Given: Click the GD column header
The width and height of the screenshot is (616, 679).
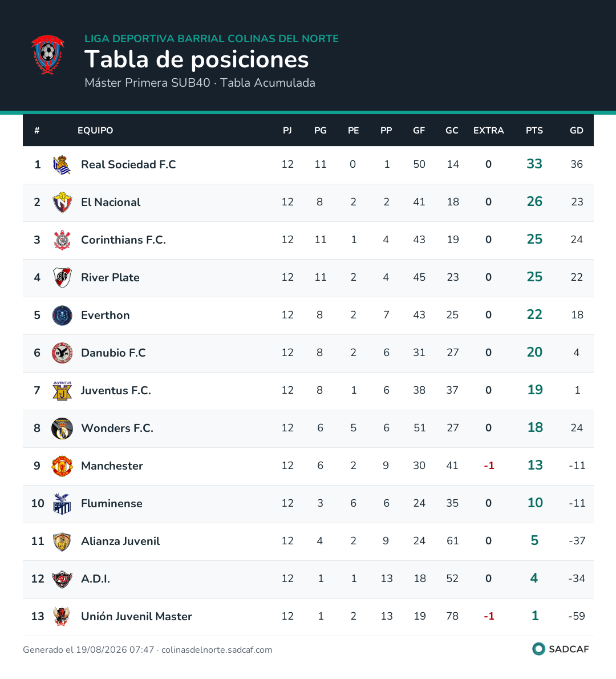Looking at the screenshot, I should tap(576, 130).
